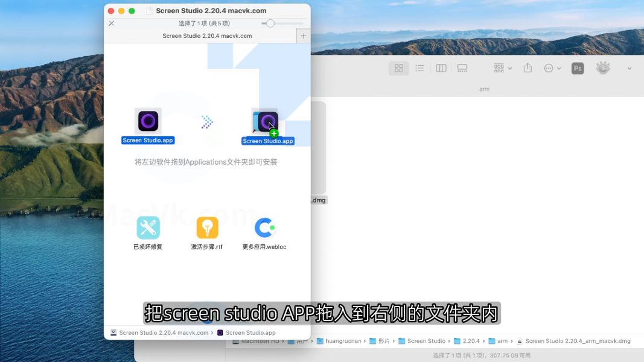644x362 pixels.
Task: Switch Finder to column view
Action: (x=441, y=68)
